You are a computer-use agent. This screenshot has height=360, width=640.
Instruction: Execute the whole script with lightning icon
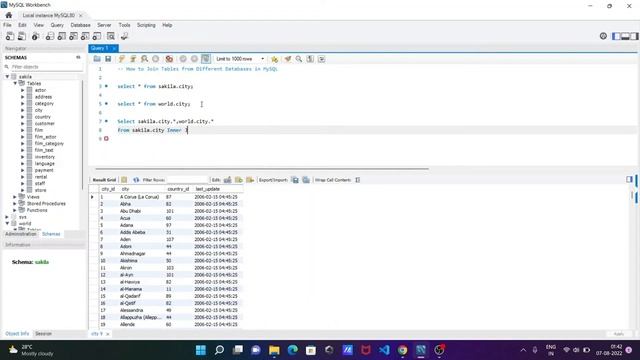click(121, 59)
